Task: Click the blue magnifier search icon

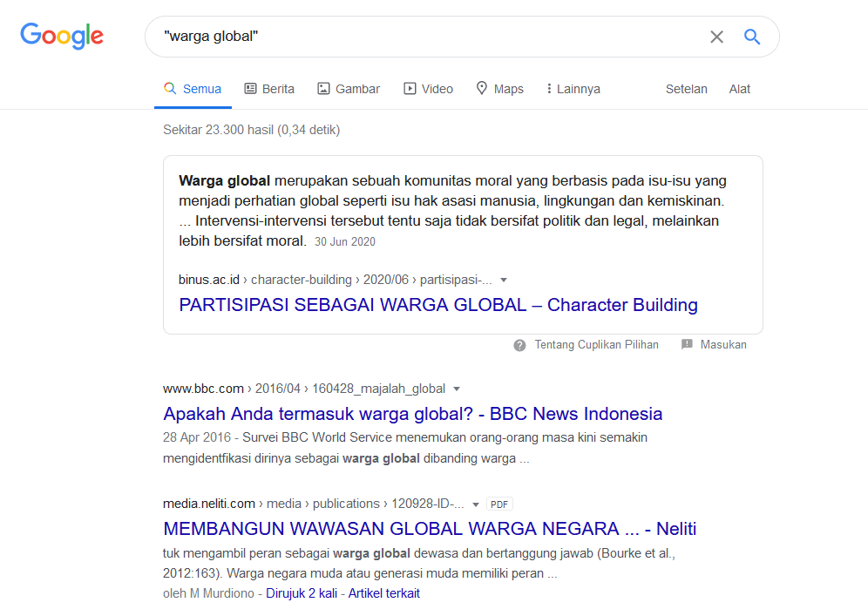Action: tap(752, 37)
